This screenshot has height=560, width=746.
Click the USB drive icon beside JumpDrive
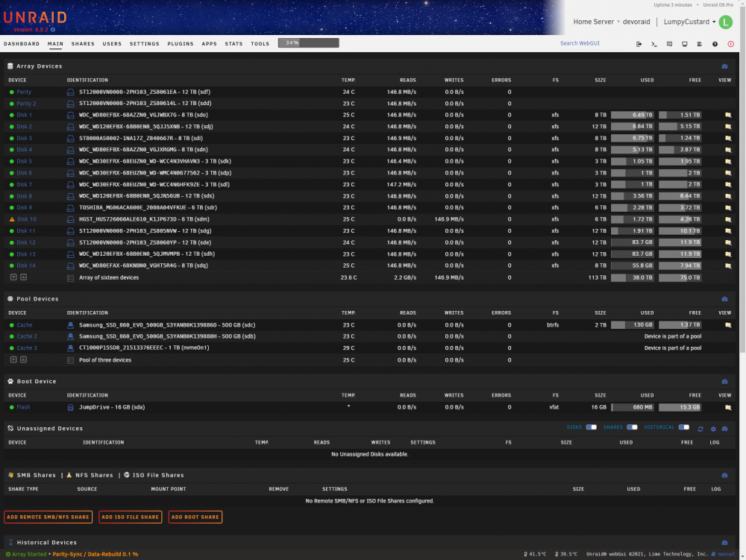pyautogui.click(x=70, y=407)
